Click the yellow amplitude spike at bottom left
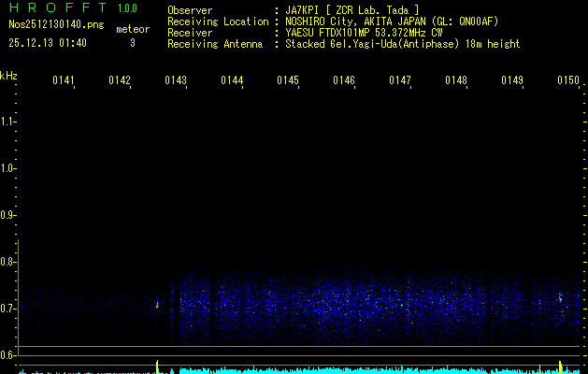 pos(157,366)
